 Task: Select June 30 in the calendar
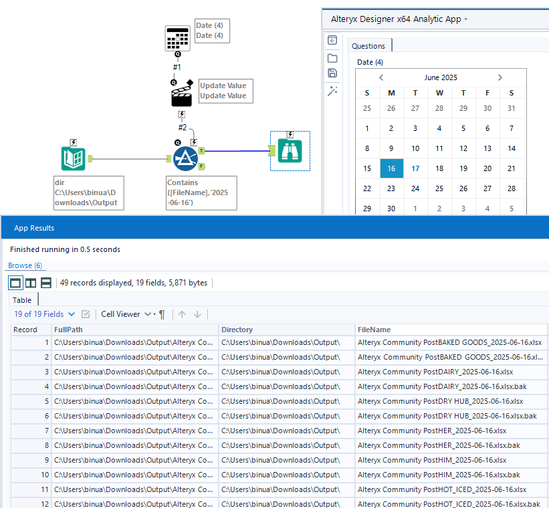pyautogui.click(x=391, y=208)
